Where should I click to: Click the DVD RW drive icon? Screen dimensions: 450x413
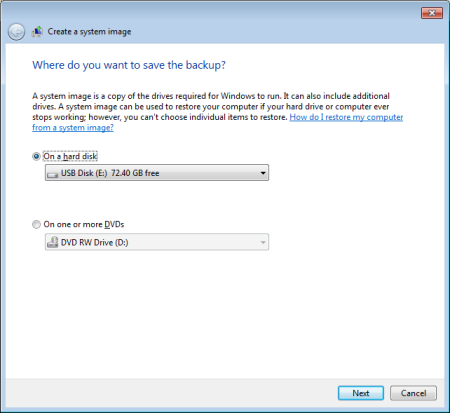53,242
